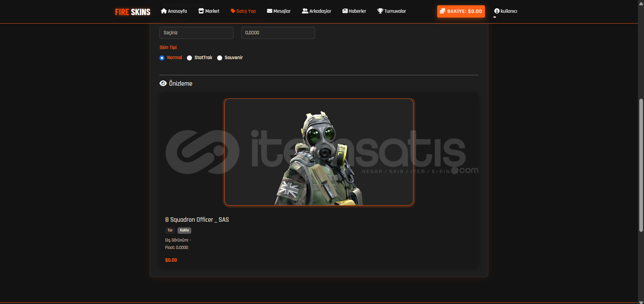
Task: Click the SAS officer preview image
Action: [319, 152]
